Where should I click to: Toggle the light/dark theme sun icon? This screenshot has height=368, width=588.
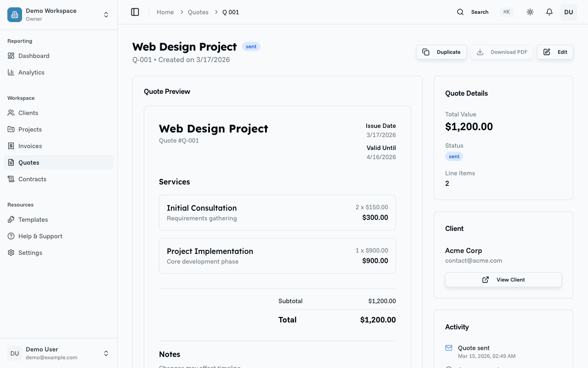tap(530, 12)
